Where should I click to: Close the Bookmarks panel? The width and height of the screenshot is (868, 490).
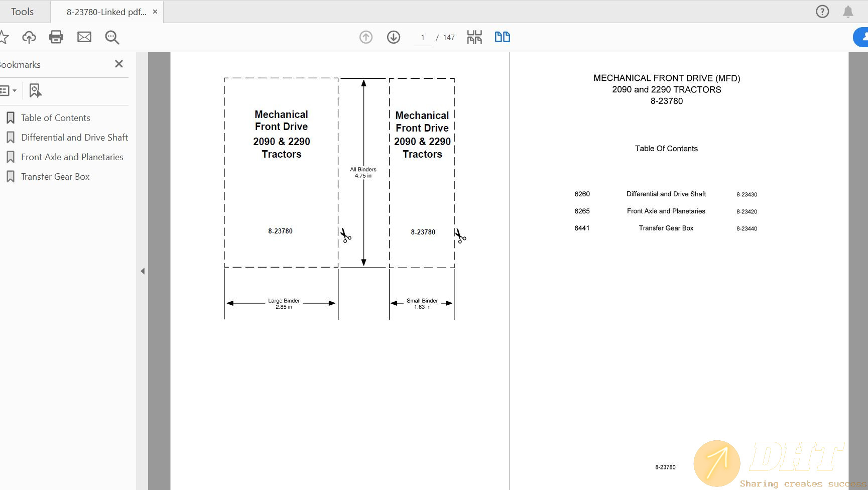coord(118,64)
